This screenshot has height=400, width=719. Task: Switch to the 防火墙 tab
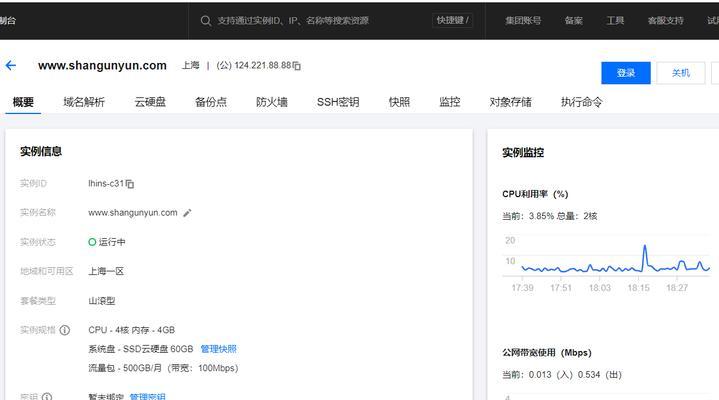tap(272, 102)
